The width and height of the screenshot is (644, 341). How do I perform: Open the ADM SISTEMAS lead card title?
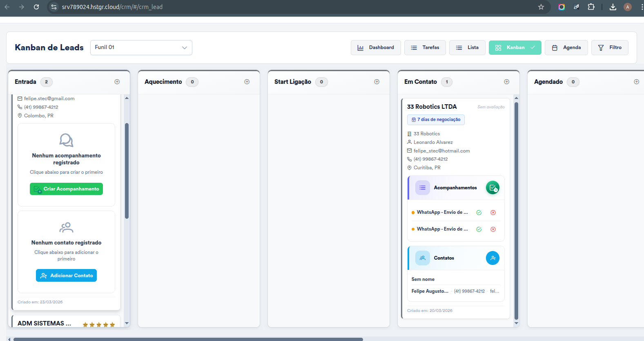click(x=44, y=323)
